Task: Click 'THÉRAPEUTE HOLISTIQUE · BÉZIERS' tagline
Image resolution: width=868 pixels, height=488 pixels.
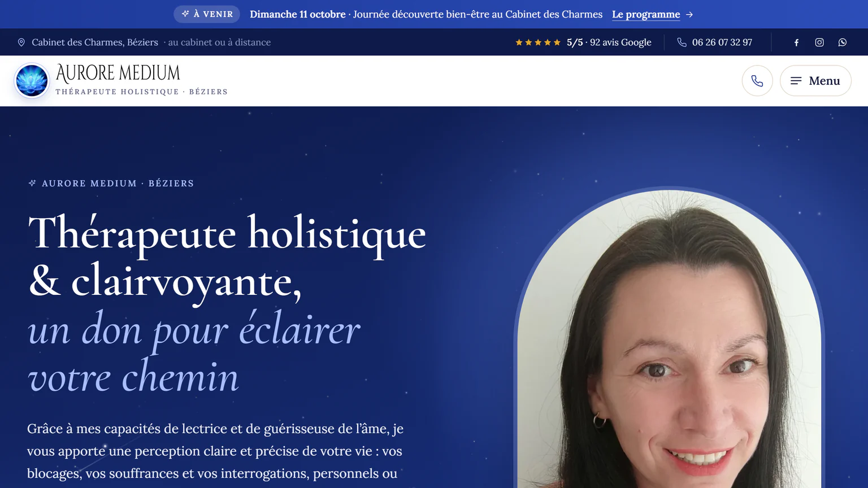Action: point(142,91)
